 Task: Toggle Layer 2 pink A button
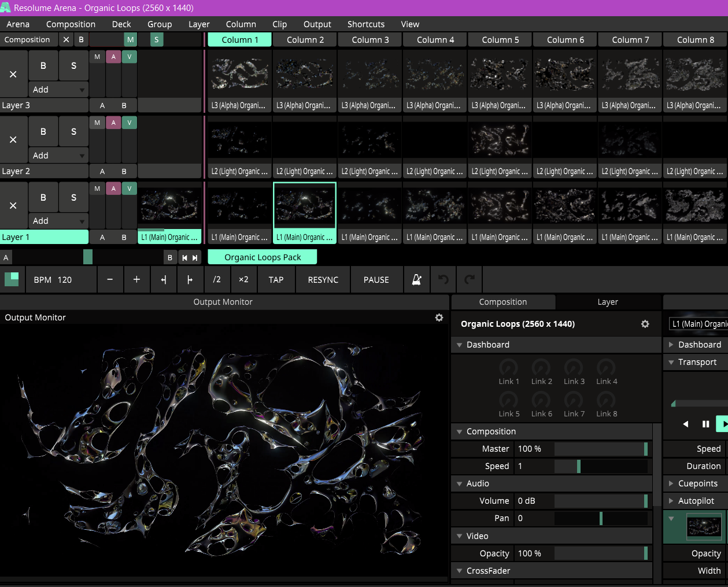[x=113, y=123]
